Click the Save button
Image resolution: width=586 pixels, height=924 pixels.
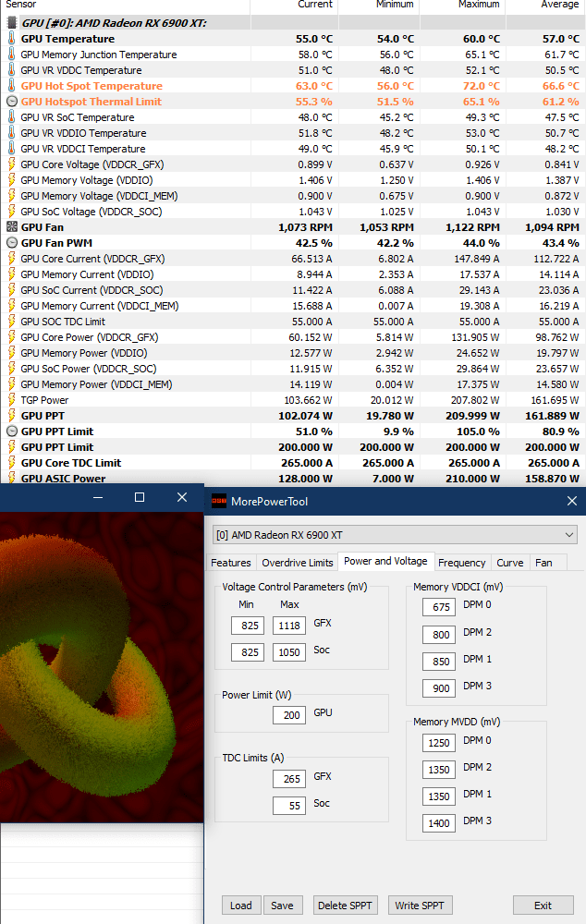click(282, 906)
